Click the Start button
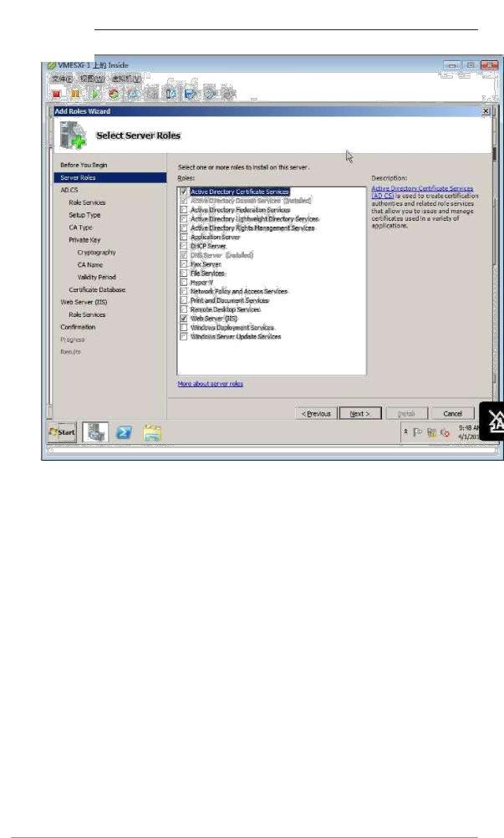 63,432
